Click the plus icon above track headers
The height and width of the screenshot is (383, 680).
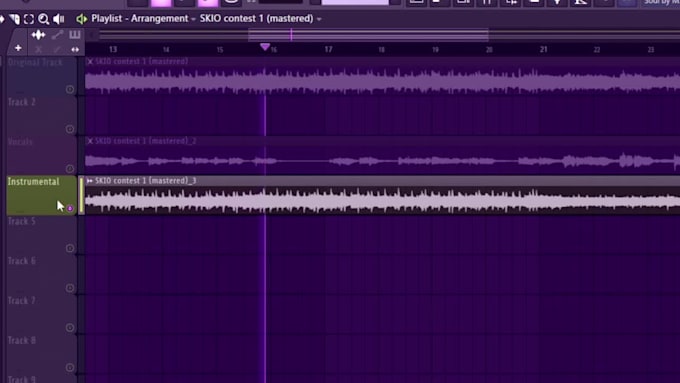[x=18, y=48]
